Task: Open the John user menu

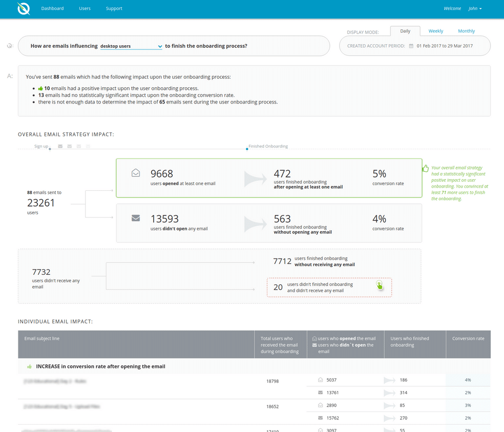Action: pyautogui.click(x=475, y=8)
